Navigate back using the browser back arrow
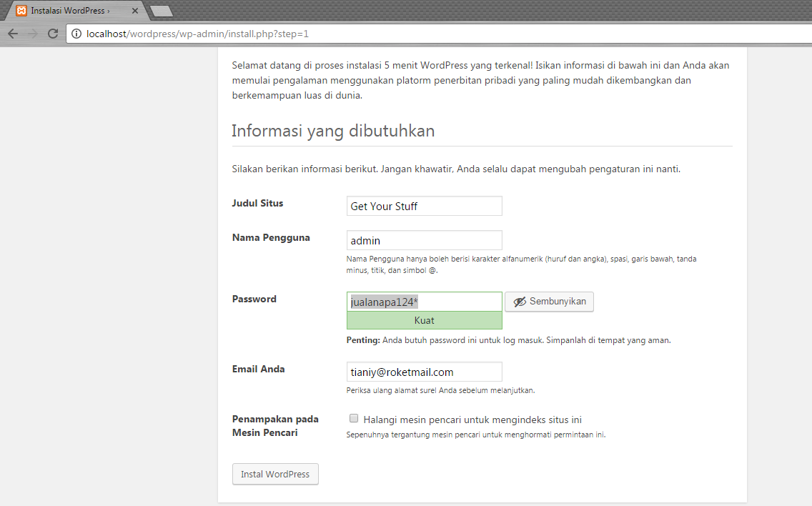This screenshot has height=506, width=812. [12, 34]
